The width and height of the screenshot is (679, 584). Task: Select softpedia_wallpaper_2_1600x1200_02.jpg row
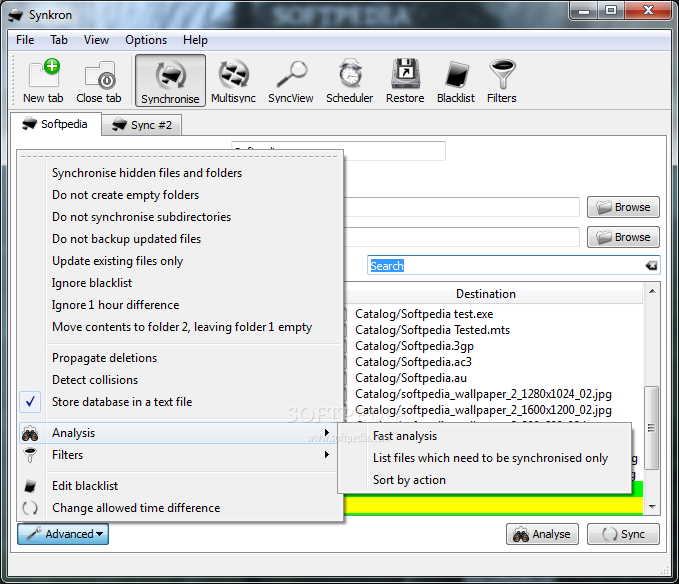click(483, 410)
